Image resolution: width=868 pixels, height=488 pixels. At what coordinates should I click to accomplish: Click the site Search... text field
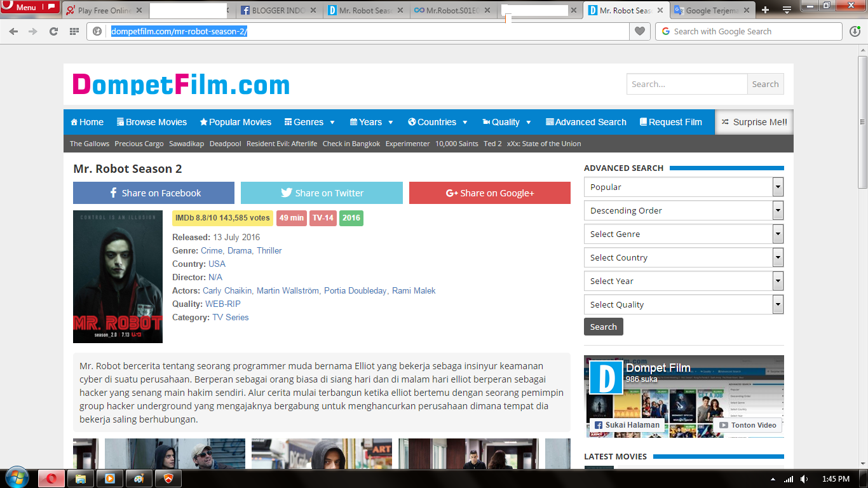[x=686, y=84]
